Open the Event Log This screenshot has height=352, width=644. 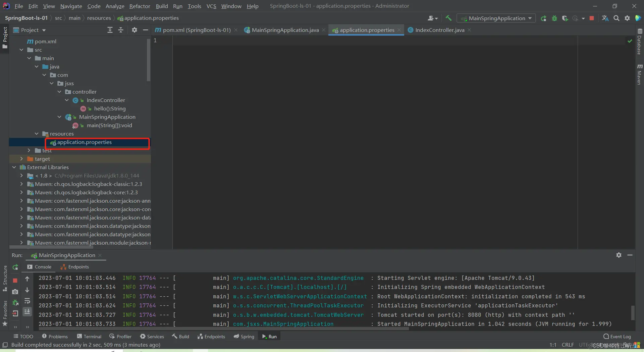click(617, 337)
